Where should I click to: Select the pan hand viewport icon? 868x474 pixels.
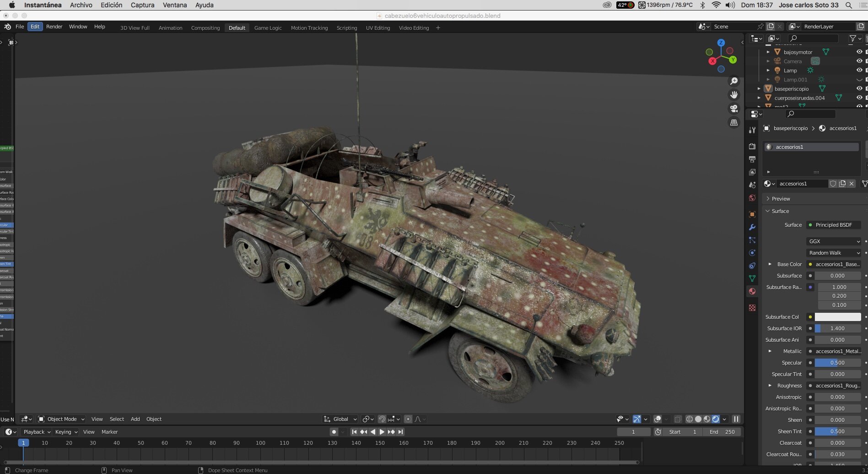[x=734, y=95]
